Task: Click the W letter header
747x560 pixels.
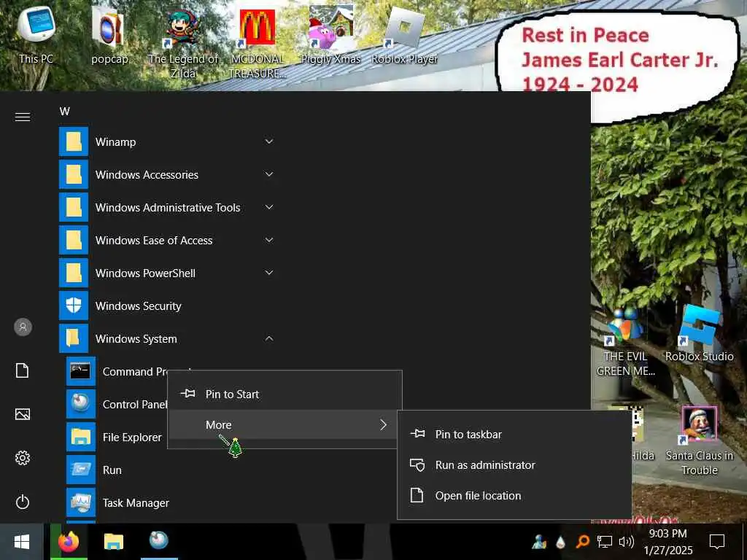Action: click(65, 112)
